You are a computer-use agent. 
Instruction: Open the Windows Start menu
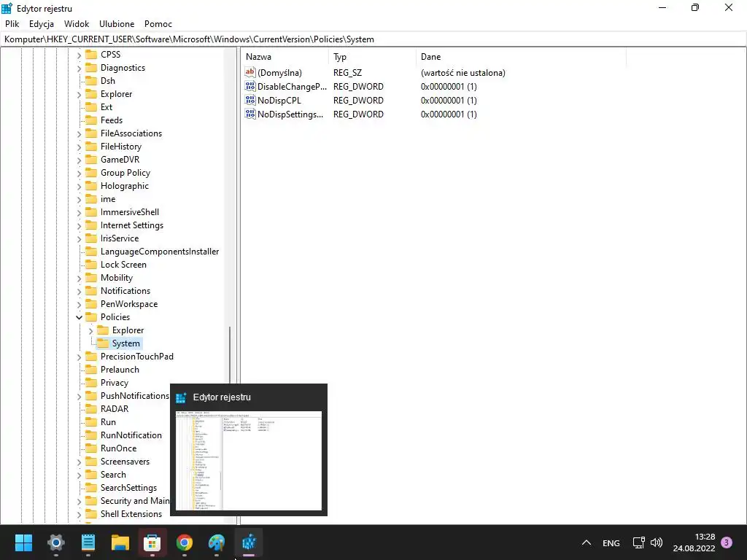(23, 542)
